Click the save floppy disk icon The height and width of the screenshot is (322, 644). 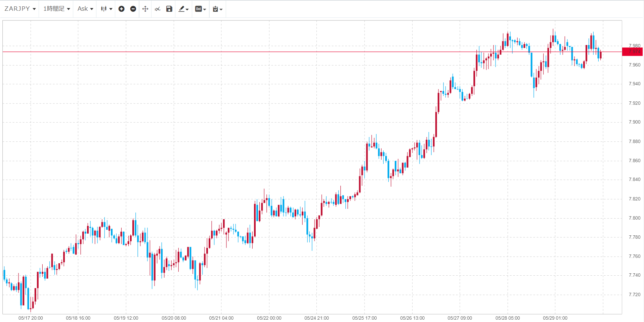tap(169, 9)
